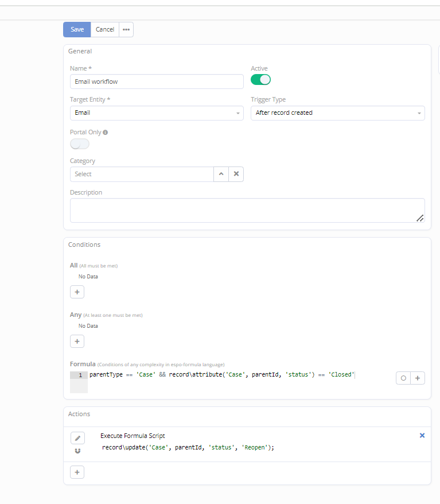Cancel editing the workflow
The height and width of the screenshot is (504, 440).
[x=105, y=30]
